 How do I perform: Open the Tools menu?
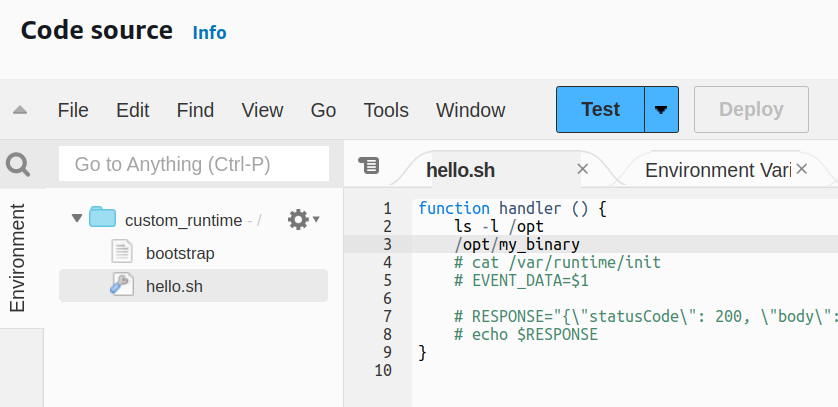coord(386,110)
